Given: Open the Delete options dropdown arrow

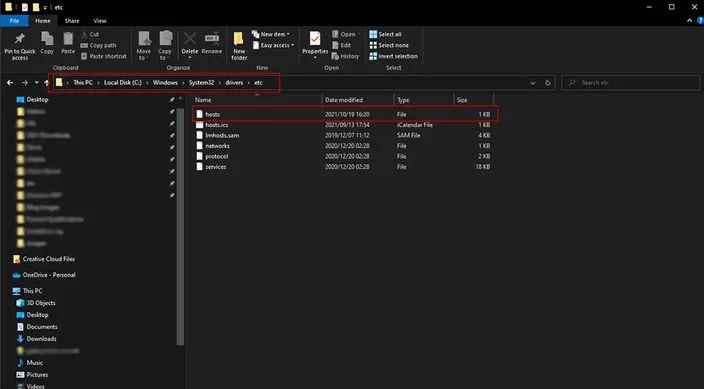Looking at the screenshot, I should tap(189, 58).
